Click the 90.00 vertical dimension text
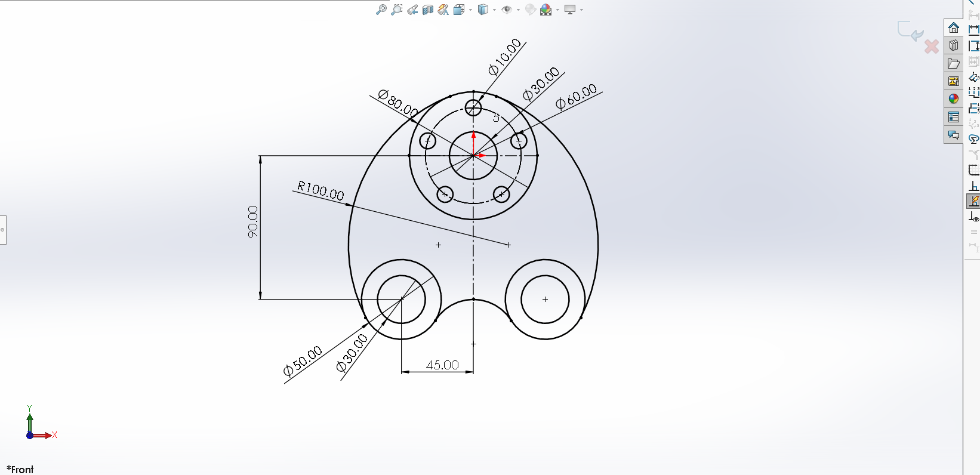 coord(253,221)
